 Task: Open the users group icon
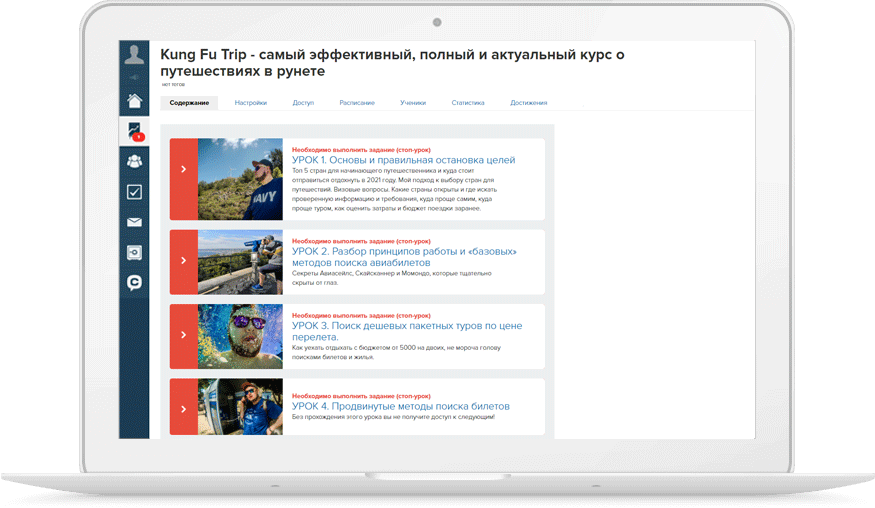(x=134, y=161)
